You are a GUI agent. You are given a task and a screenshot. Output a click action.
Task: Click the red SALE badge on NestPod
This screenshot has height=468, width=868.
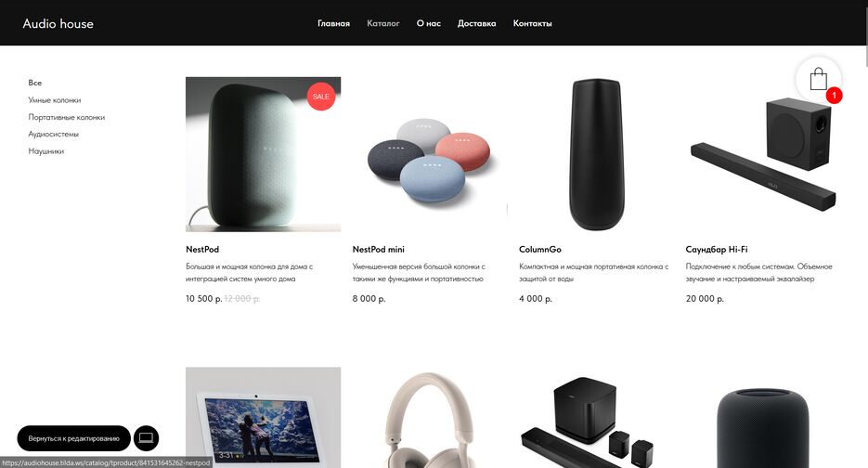pyautogui.click(x=321, y=97)
